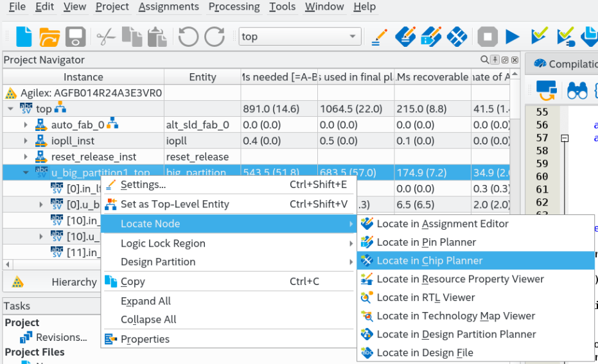Click the New File toolbar icon
This screenshot has height=364, width=598.
[24, 37]
